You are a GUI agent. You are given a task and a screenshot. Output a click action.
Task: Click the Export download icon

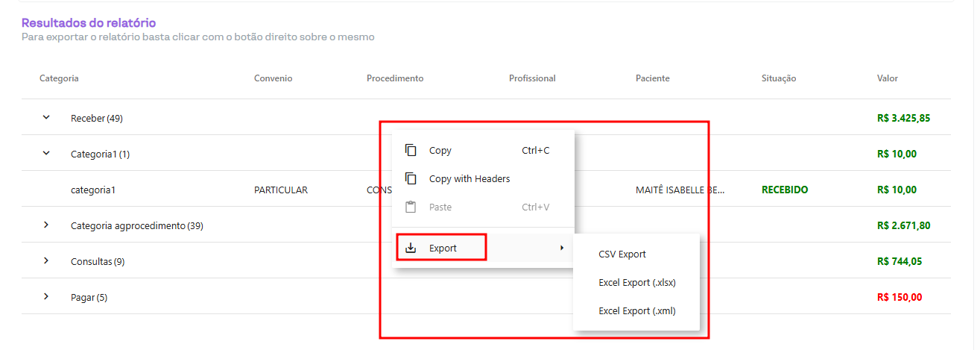[x=411, y=248]
